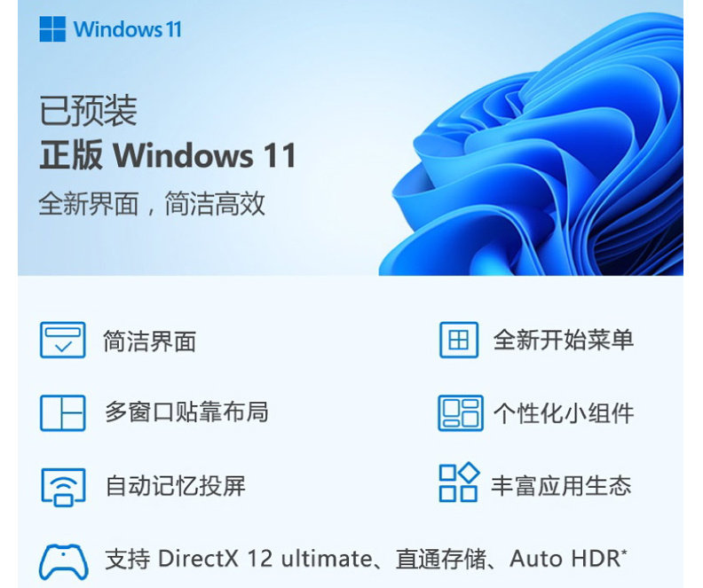Click the Windows 11 logo icon
Screen dimensions: 703x588
click(x=52, y=29)
